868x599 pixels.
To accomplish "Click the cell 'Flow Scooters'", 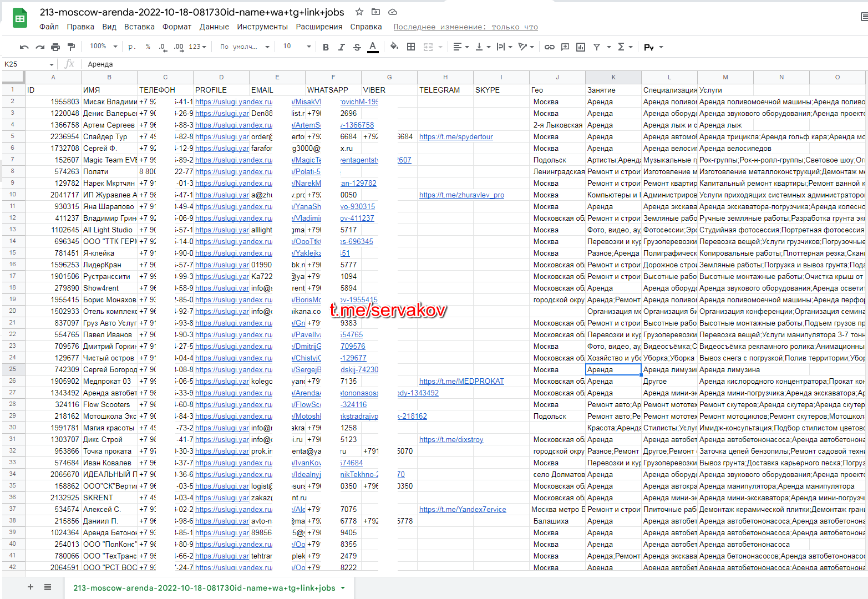I will point(109,404).
